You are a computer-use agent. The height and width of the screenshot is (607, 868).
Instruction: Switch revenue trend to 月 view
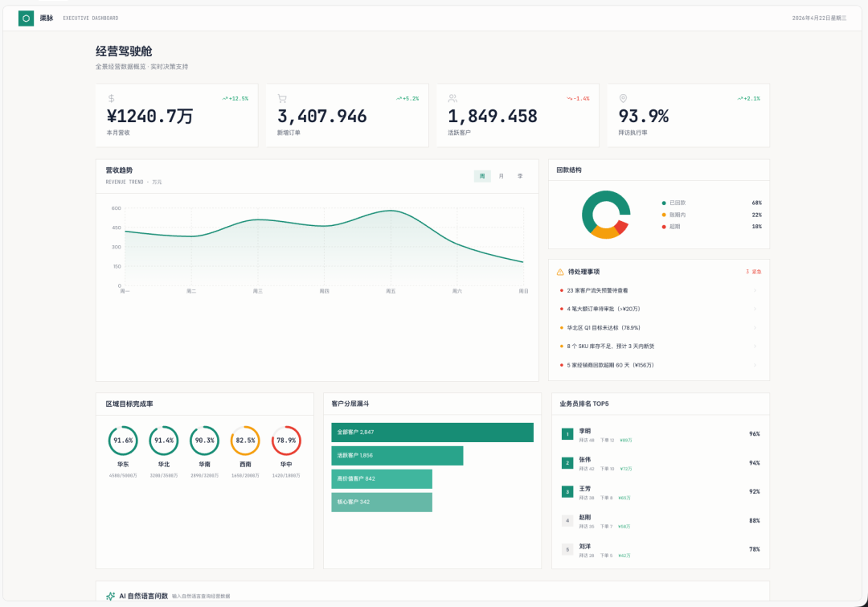pyautogui.click(x=501, y=176)
